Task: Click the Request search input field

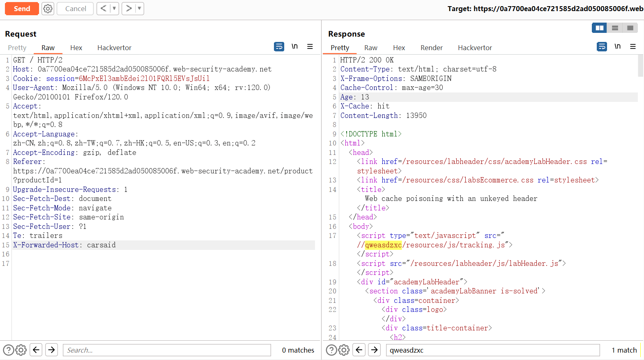Action: click(x=167, y=350)
